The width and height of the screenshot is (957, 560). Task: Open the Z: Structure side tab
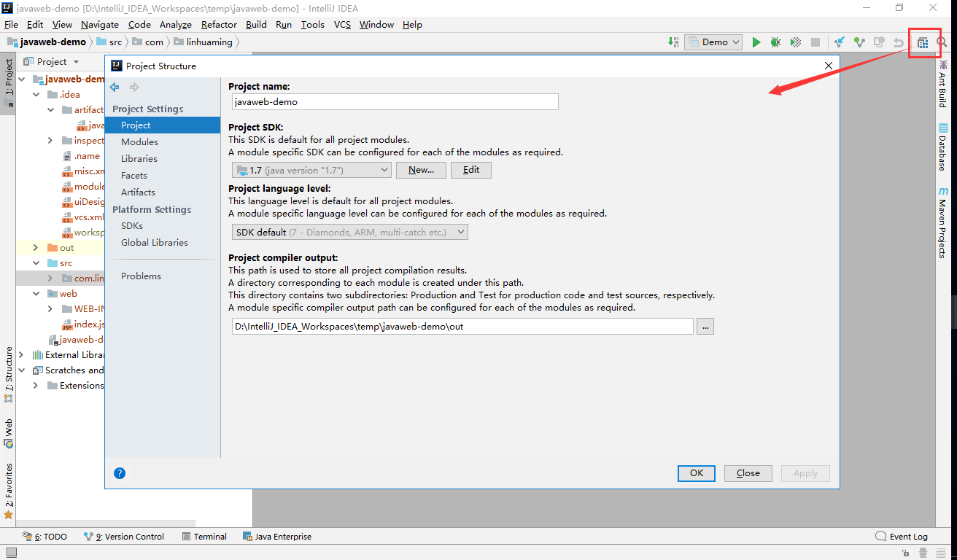pyautogui.click(x=9, y=375)
